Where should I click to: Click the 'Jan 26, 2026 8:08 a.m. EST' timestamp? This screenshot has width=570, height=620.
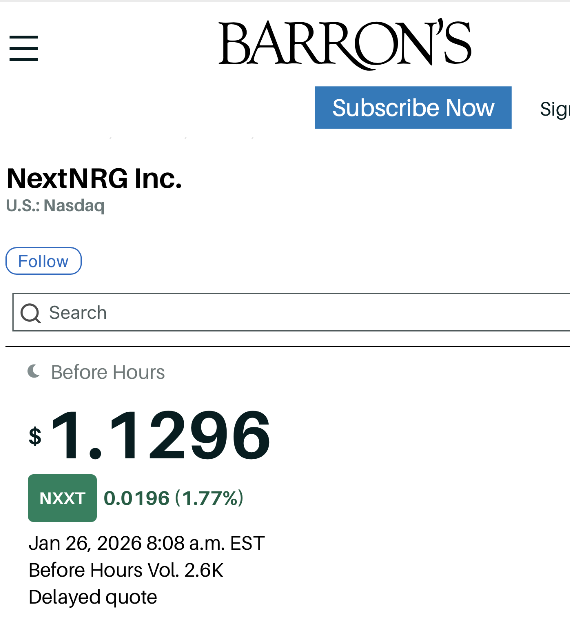point(147,543)
